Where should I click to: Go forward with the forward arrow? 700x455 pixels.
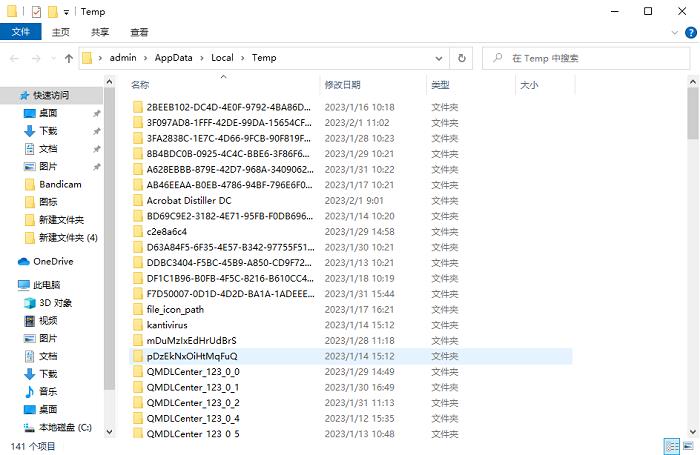pos(37,58)
